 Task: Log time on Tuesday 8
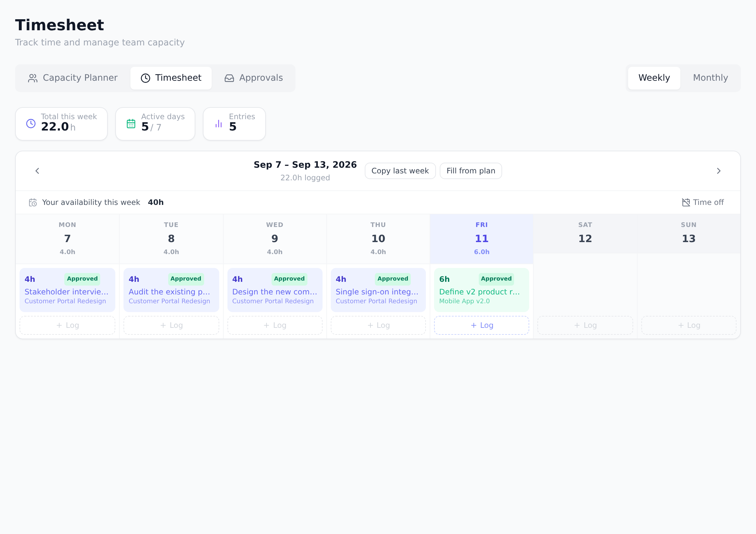pos(171,325)
